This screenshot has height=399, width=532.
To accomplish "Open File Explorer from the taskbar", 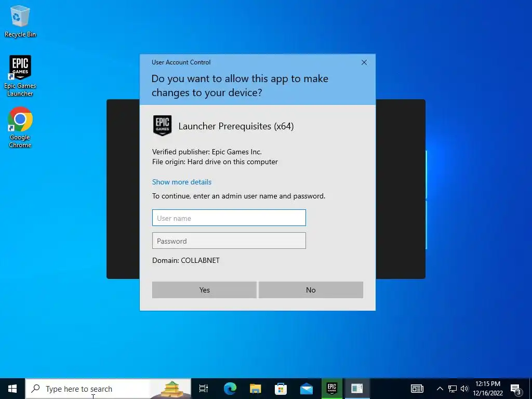I will (x=256, y=389).
